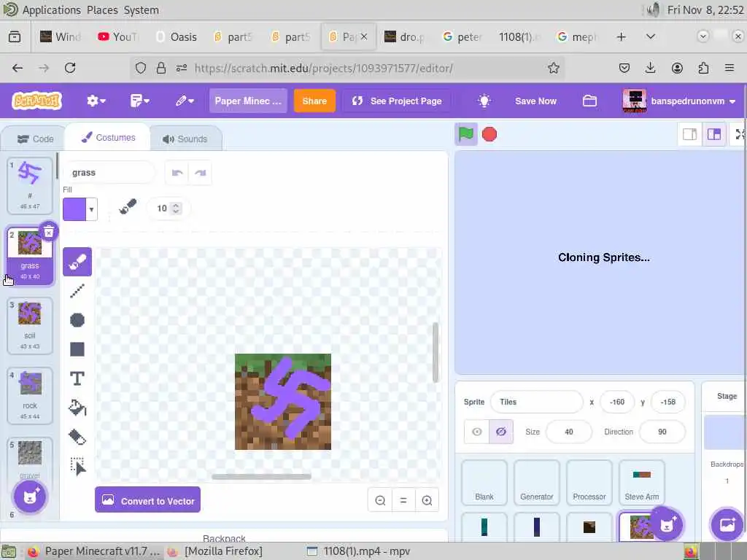Delete the grass costume with trash icon
This screenshot has width=747, height=560.
[x=49, y=233]
